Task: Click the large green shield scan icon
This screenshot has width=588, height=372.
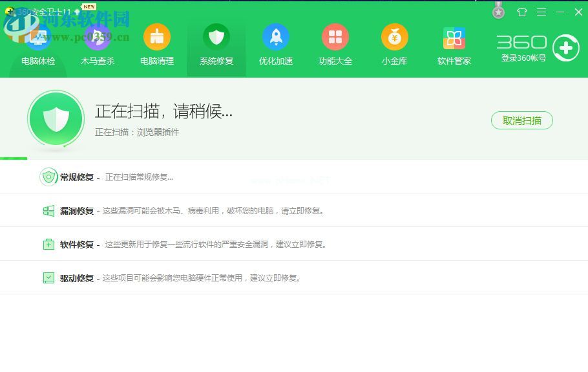Action: tap(56, 118)
